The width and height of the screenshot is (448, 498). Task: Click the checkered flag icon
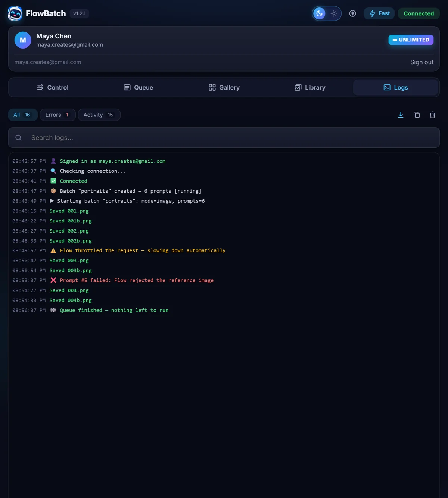(53, 310)
